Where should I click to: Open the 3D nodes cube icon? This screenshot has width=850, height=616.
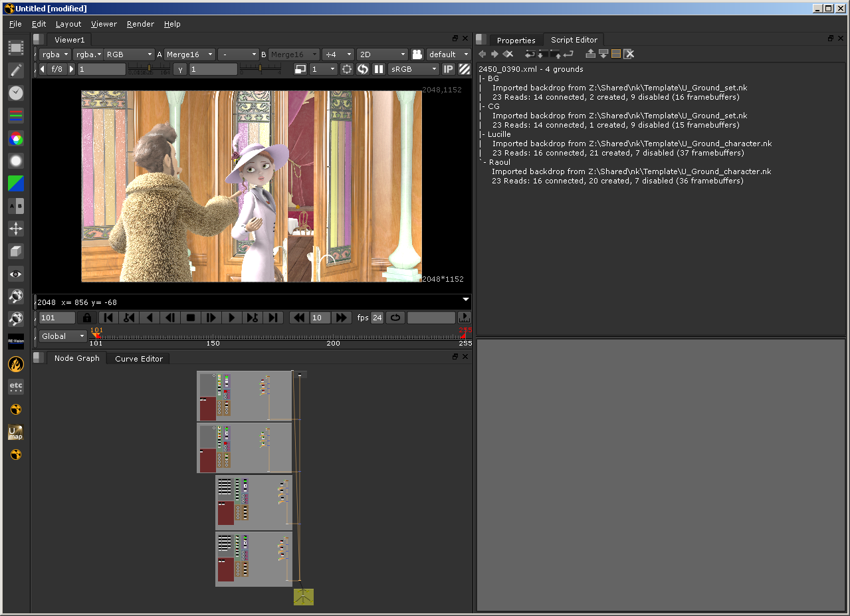(x=16, y=251)
